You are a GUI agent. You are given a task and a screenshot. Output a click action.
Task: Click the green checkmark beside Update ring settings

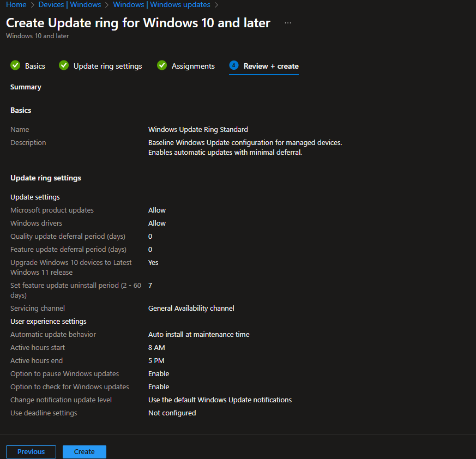coord(64,65)
